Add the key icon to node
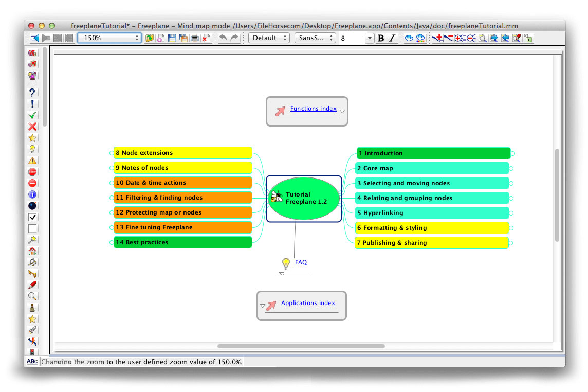This screenshot has height=392, width=588. point(32,274)
